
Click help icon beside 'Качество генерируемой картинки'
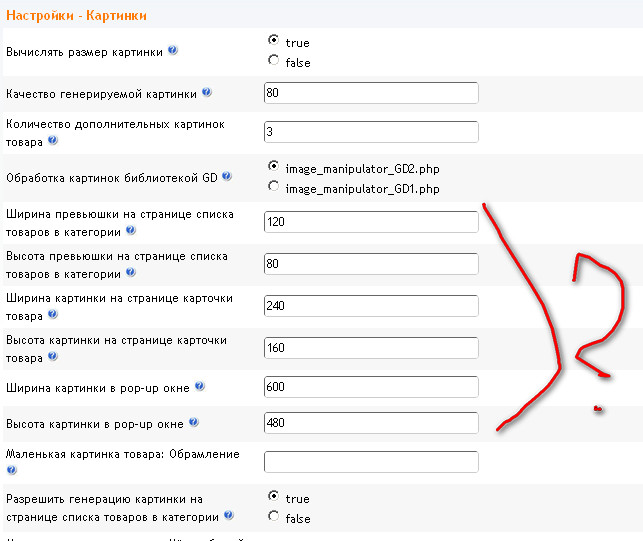pyautogui.click(x=207, y=93)
